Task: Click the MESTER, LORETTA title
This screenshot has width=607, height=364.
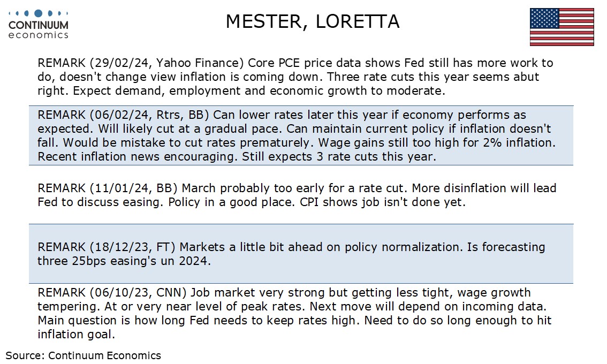Action: pyautogui.click(x=313, y=21)
